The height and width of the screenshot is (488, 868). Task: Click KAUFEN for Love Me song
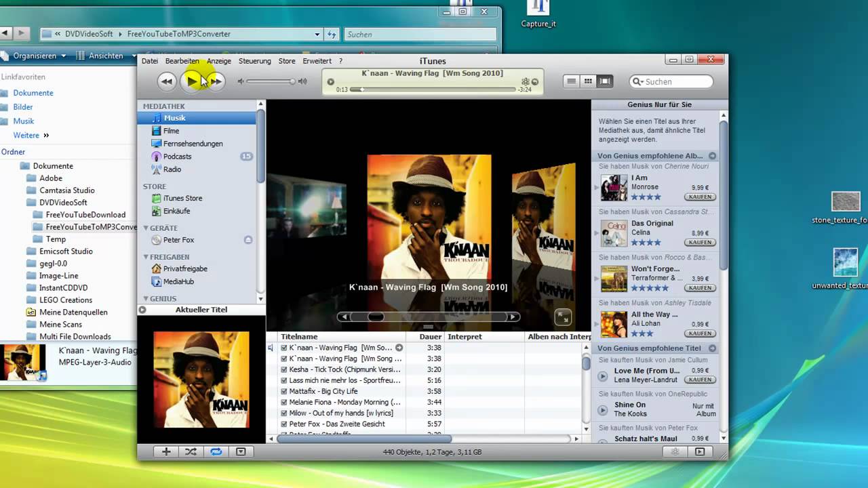coord(700,380)
